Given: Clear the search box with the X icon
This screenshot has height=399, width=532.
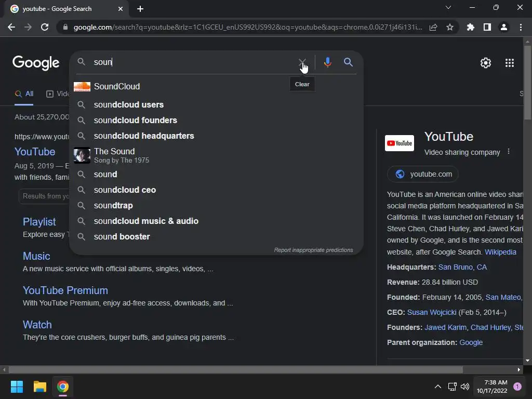Looking at the screenshot, I should pos(302,62).
